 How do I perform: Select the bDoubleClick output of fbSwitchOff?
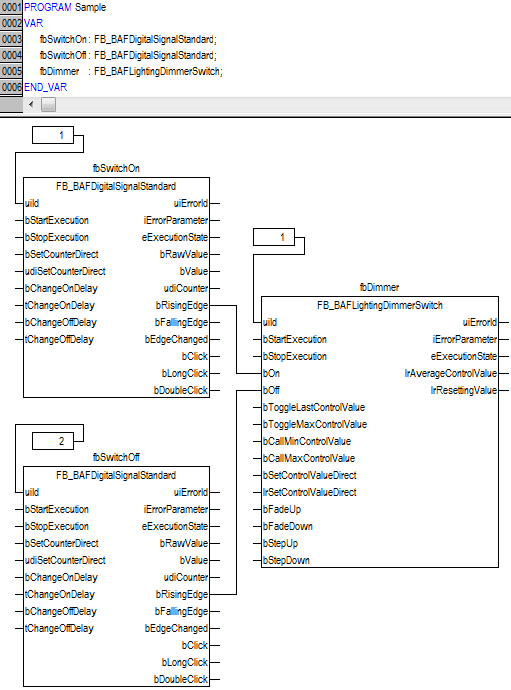click(x=180, y=679)
